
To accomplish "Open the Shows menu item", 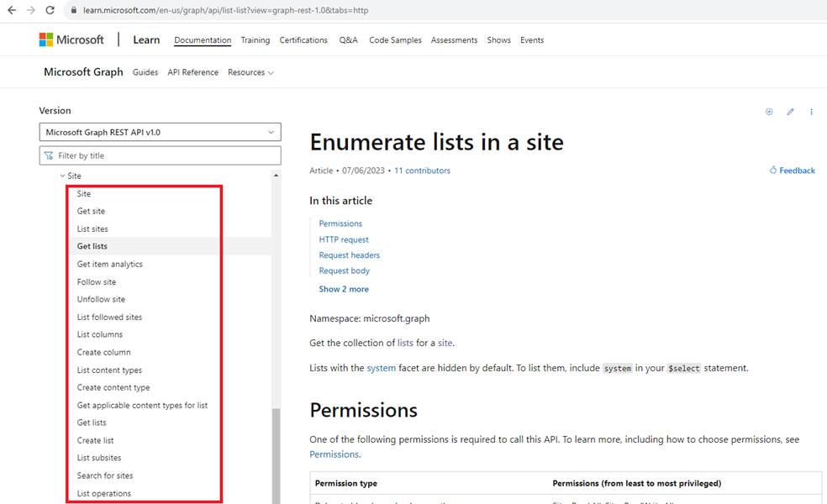I will [499, 40].
